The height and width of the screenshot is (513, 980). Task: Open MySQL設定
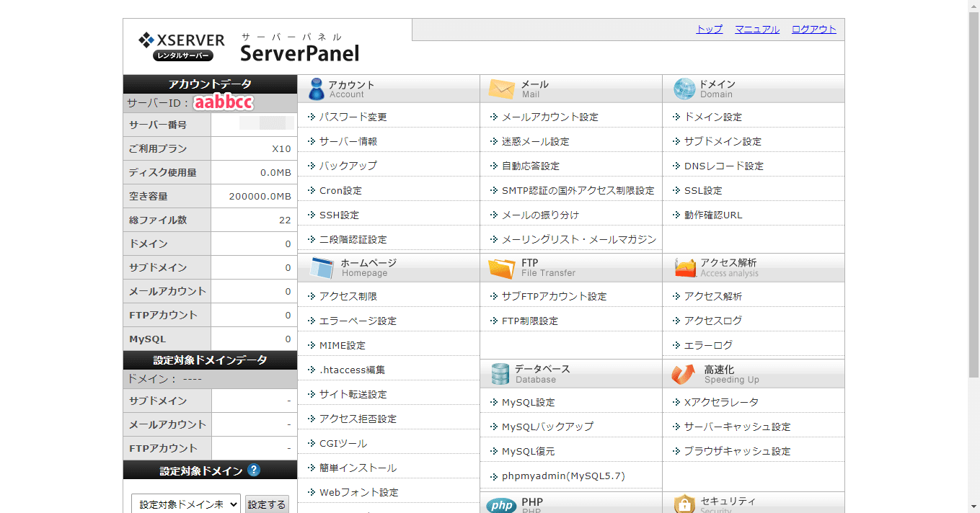click(529, 402)
